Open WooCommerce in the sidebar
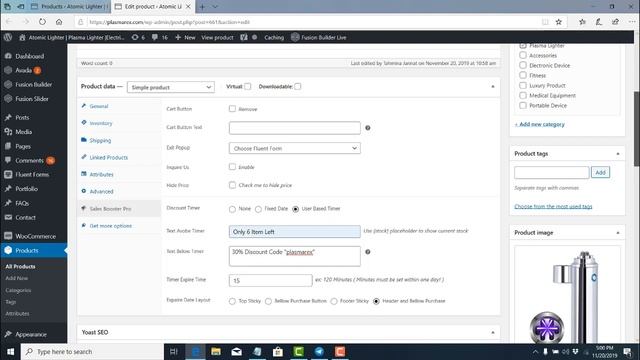Screen dimensions: 640x360 [36, 236]
